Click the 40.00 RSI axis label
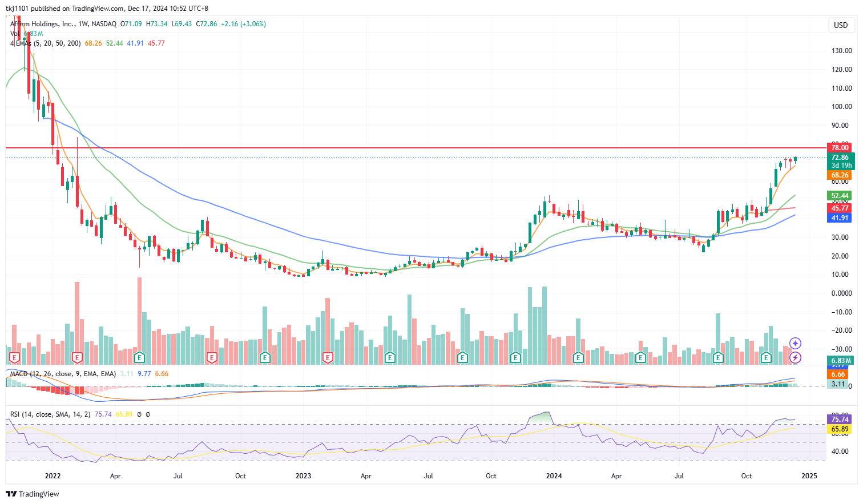Screen dimensions: 863x504 click(x=840, y=451)
